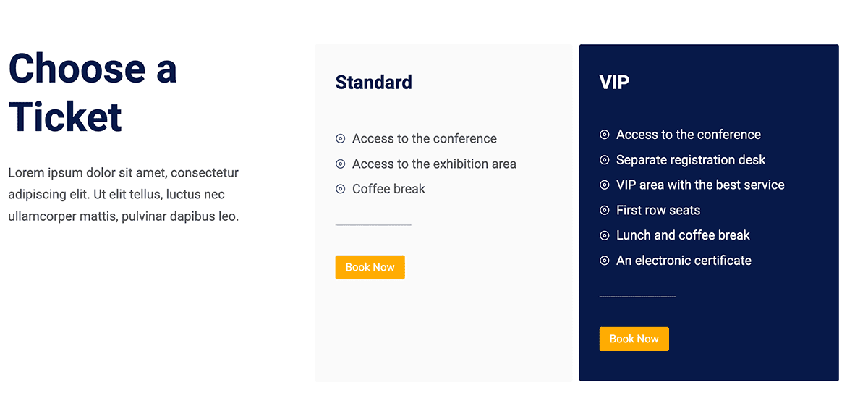Click 'Access to the exhibition area' text
This screenshot has width=868, height=401.
point(434,164)
